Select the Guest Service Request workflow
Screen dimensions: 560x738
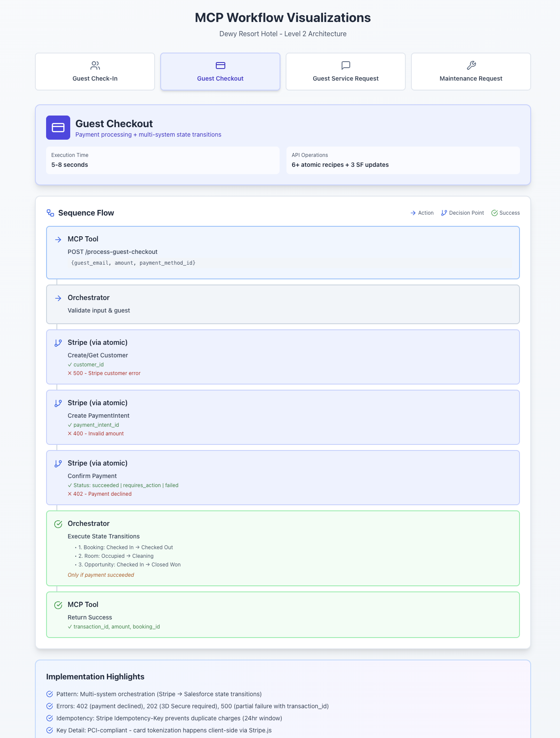[x=345, y=72]
